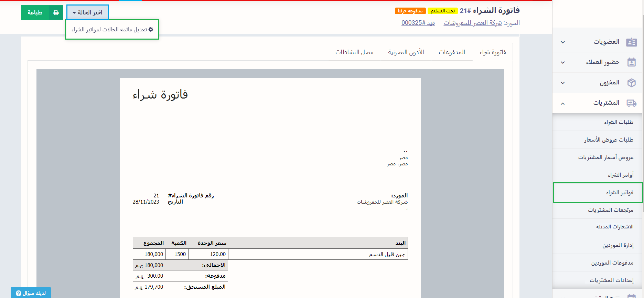Viewport: 644px width, 298px height.
Task: Open supplier link شركة العصر للمفروشات
Action: click(x=472, y=23)
